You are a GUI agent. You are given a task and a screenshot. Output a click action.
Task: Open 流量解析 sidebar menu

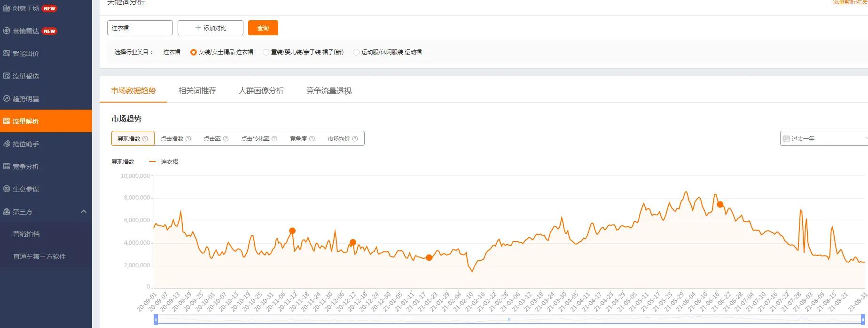pos(46,121)
